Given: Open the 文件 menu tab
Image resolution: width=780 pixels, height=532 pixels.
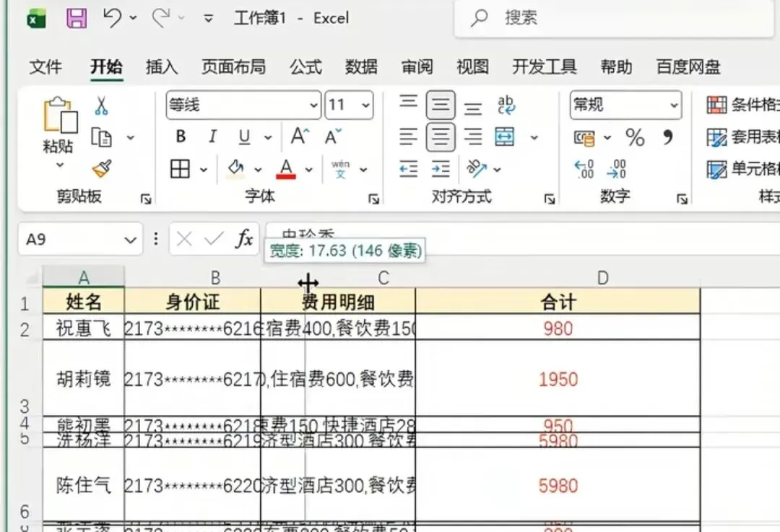Looking at the screenshot, I should coord(45,66).
